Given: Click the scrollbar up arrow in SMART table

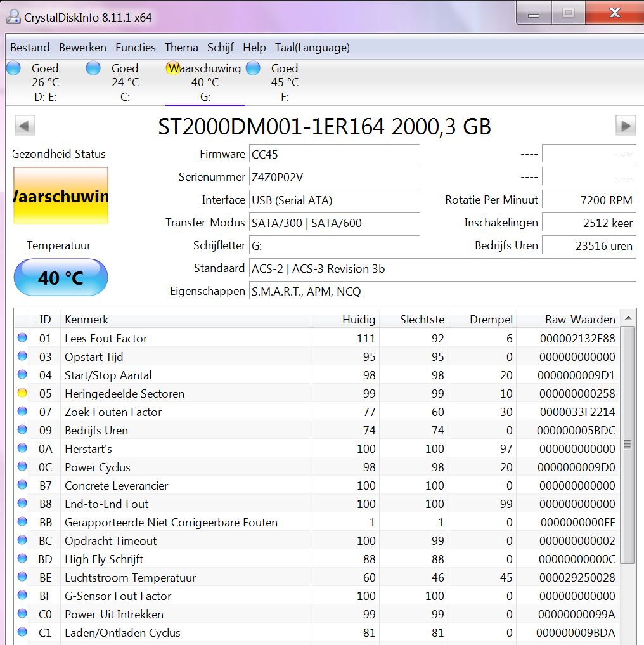Looking at the screenshot, I should (x=628, y=318).
